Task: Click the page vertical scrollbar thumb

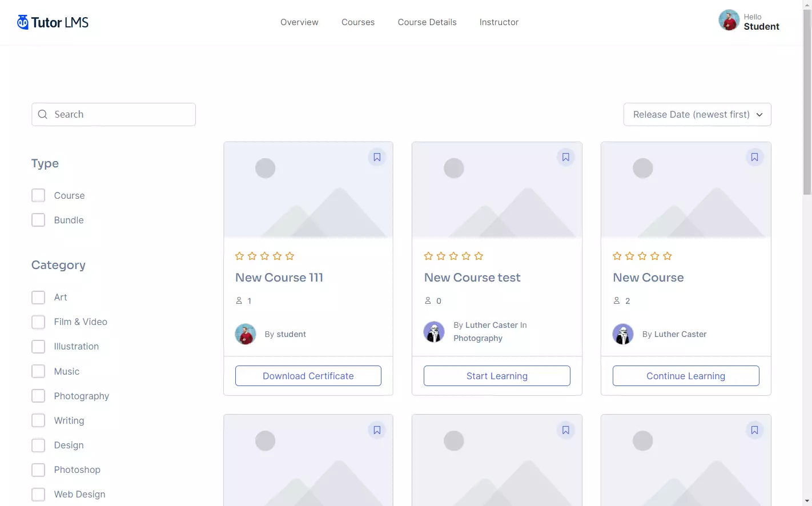Action: tap(807, 102)
